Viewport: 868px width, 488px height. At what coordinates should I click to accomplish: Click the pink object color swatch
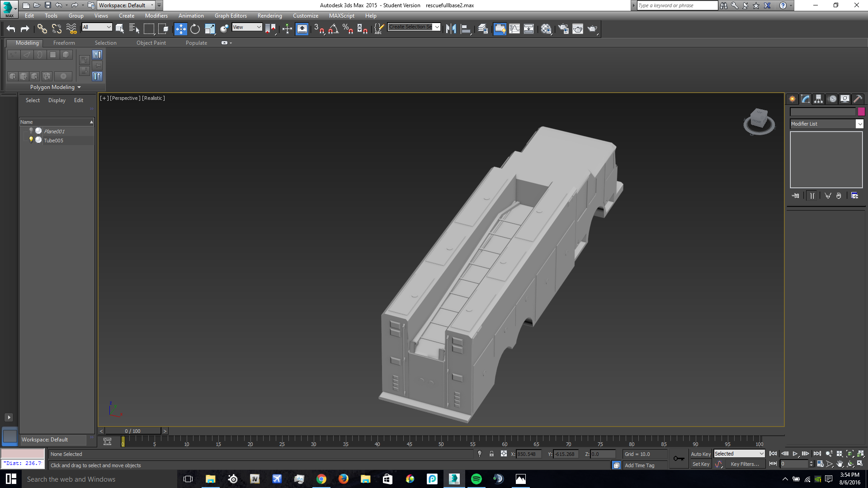click(x=861, y=112)
